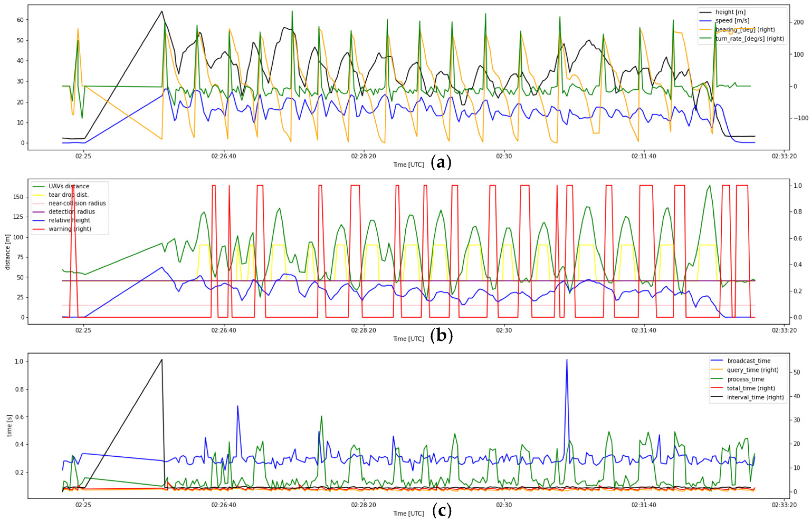Viewport: 812px width, 522px height.
Task: Click the 'warning (right)' legend entry
Action: tap(70, 229)
